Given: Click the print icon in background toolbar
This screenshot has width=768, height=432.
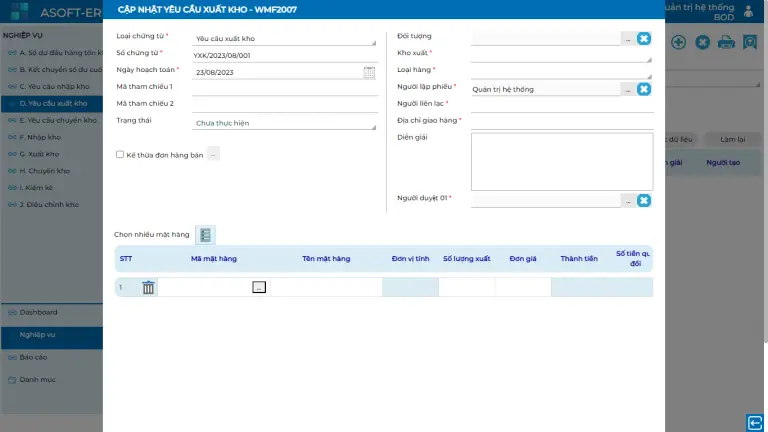Looking at the screenshot, I should click(x=726, y=42).
